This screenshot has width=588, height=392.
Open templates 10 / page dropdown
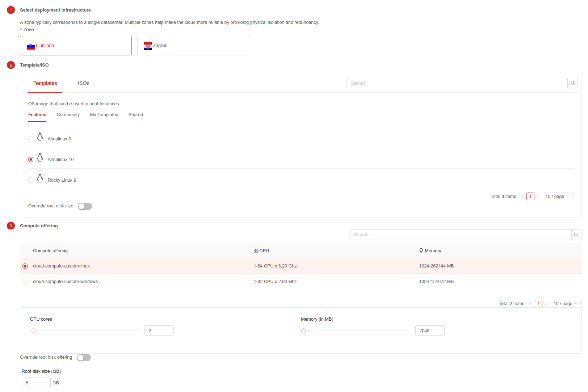tap(558, 197)
